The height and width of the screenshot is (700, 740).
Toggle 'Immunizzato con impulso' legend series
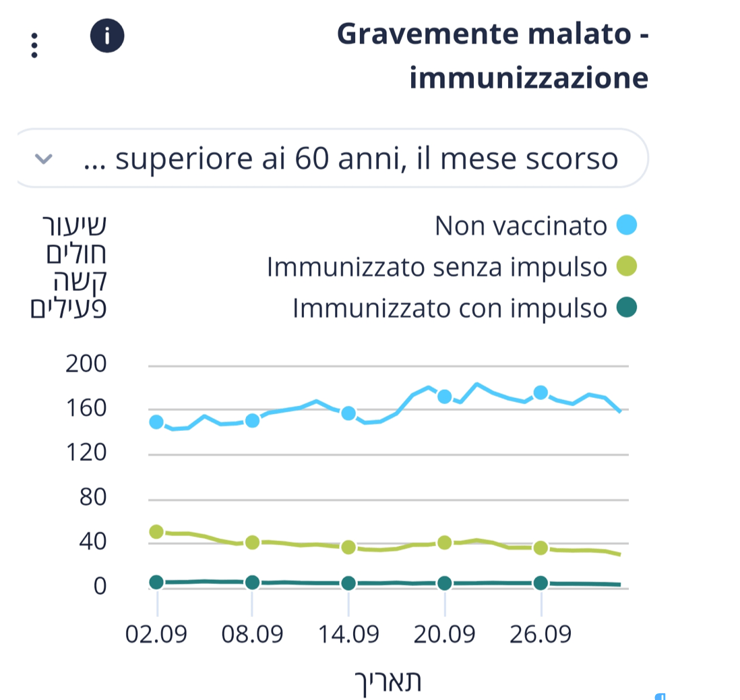click(x=450, y=309)
